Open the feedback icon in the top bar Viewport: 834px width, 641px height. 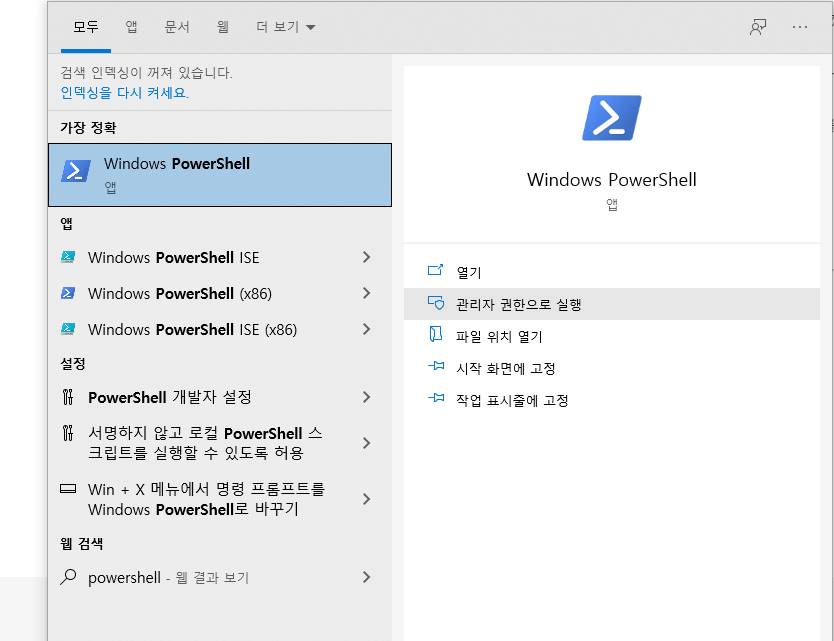[x=758, y=27]
